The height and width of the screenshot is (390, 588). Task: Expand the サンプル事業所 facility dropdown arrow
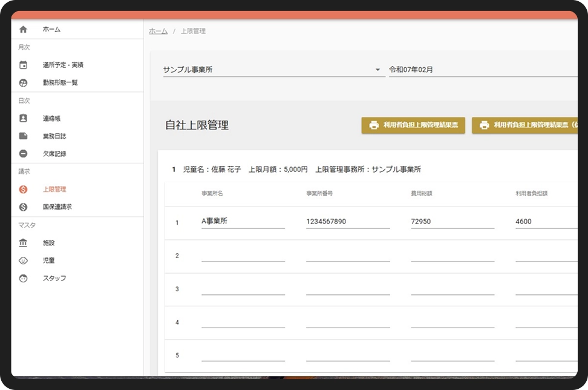point(377,70)
